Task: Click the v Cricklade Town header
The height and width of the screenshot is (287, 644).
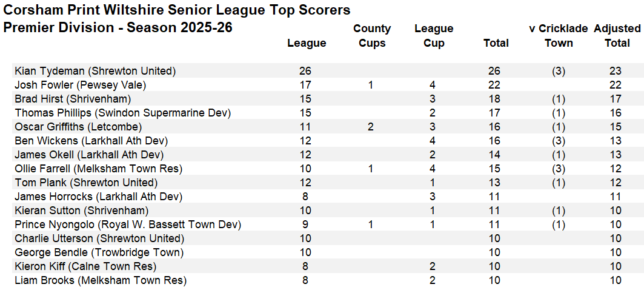Action: [558, 36]
